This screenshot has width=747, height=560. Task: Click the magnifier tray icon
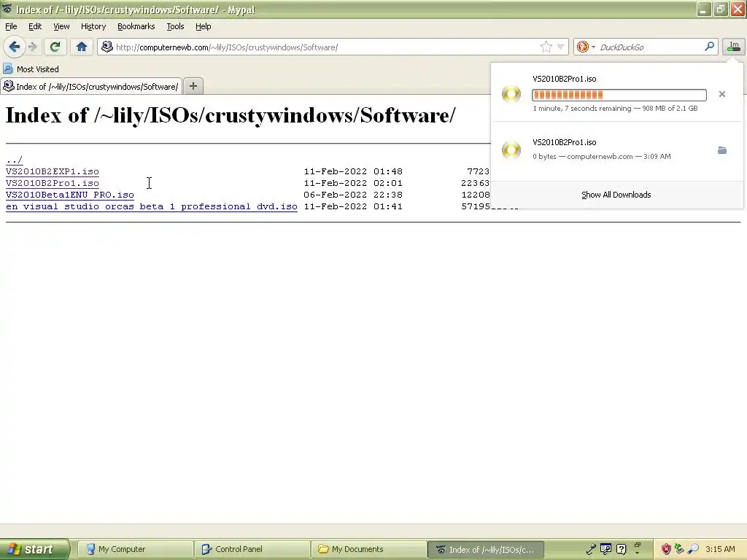[693, 550]
